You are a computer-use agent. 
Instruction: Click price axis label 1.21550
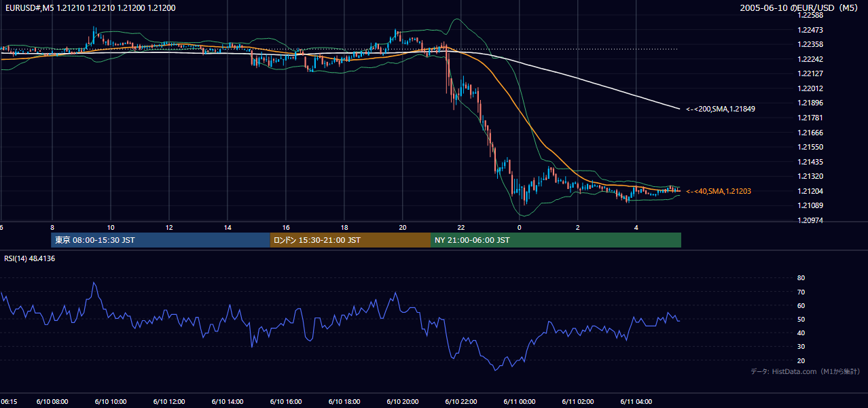[811, 147]
